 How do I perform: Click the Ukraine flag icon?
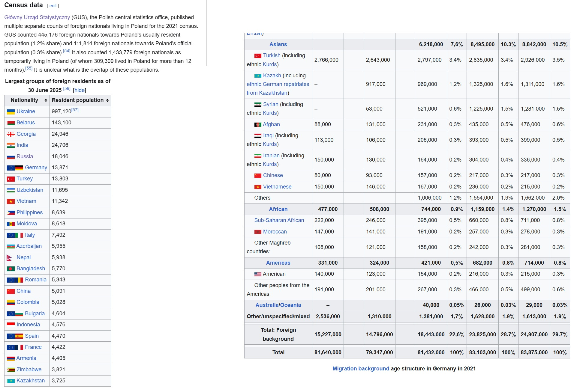click(11, 112)
